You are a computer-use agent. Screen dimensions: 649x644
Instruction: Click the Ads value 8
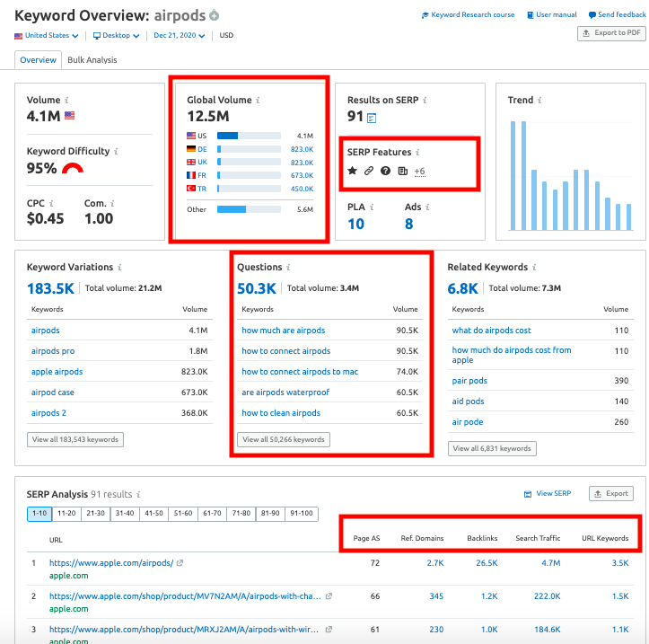point(409,224)
